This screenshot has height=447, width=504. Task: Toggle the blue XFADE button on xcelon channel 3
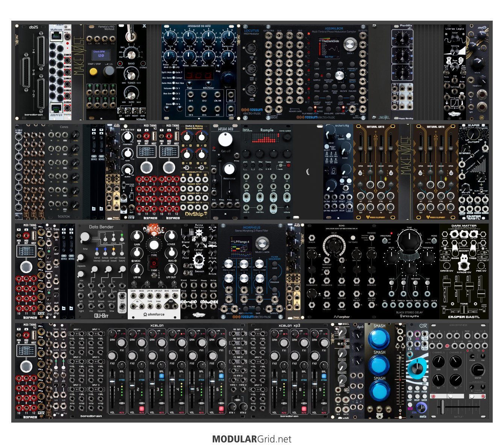point(162,376)
